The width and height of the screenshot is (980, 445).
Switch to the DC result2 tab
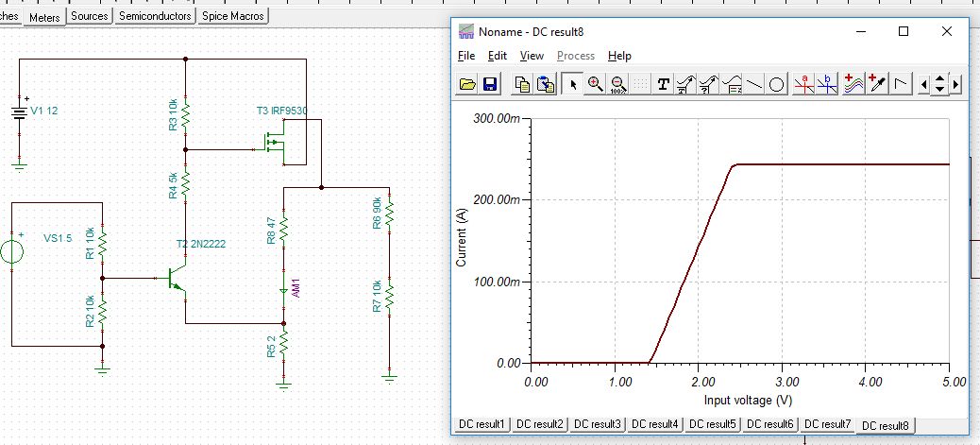coord(540,423)
